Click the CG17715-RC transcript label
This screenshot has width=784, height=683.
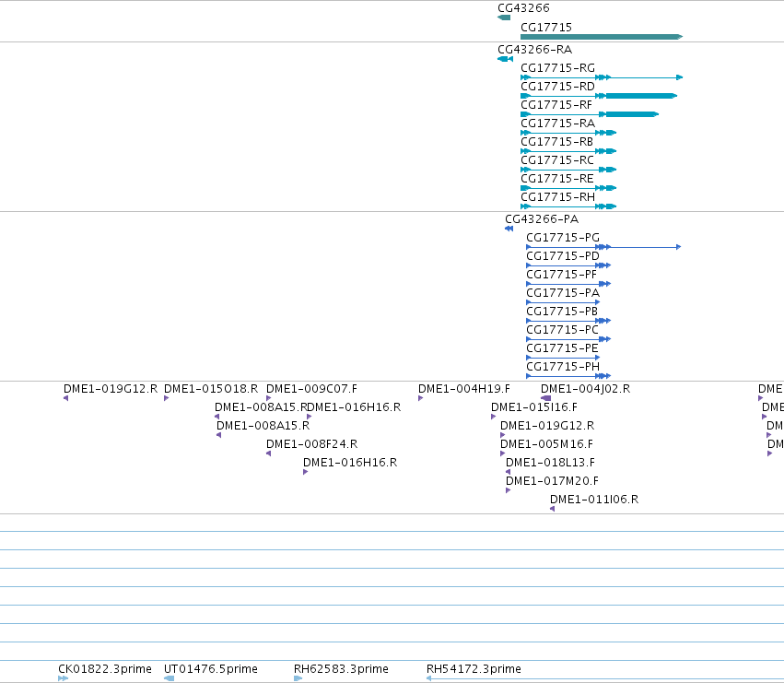click(x=557, y=160)
